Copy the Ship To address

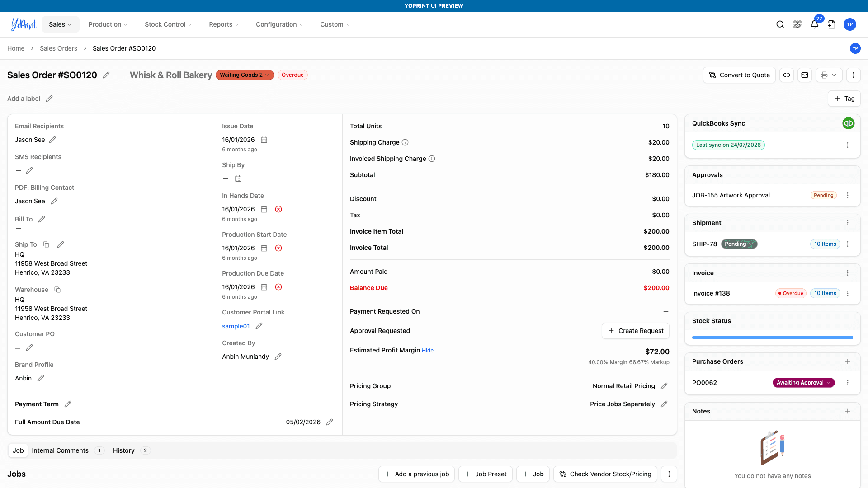46,244
